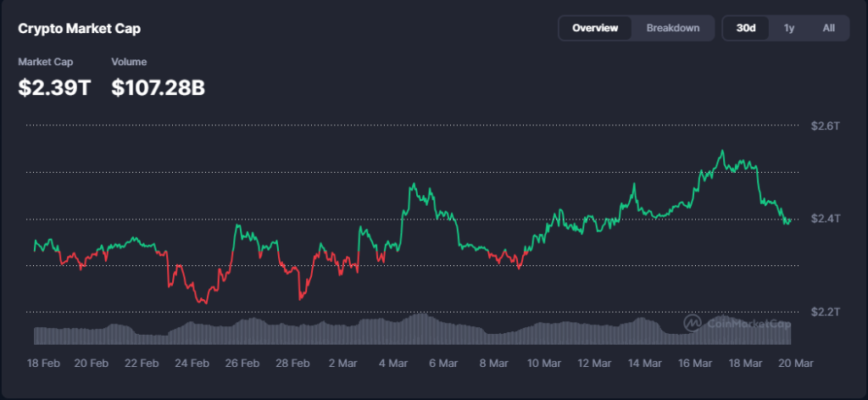Click the $2.2T y-axis label
This screenshot has height=400, width=868.
point(825,312)
